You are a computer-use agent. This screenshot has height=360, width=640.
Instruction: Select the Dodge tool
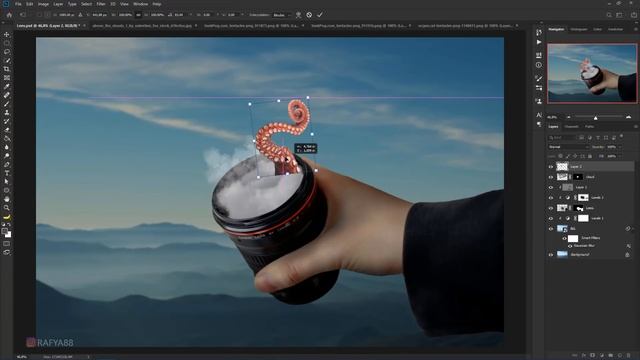click(7, 156)
